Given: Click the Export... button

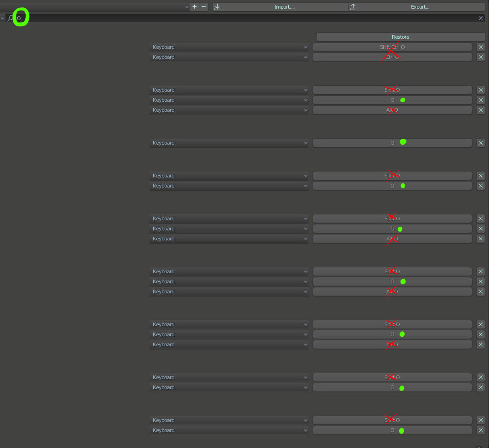Looking at the screenshot, I should (416, 7).
